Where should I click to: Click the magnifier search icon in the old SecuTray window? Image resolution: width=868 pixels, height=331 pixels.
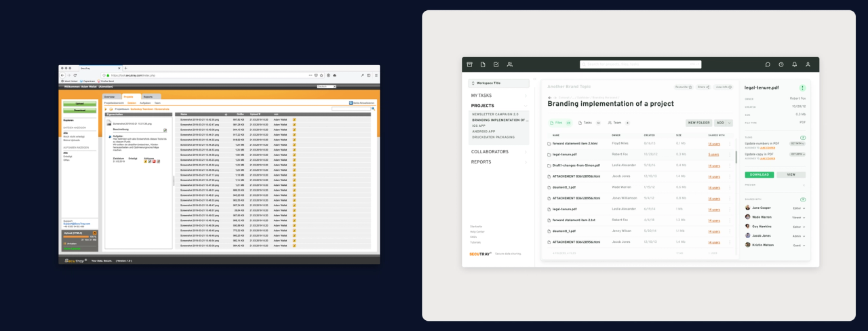(x=373, y=109)
